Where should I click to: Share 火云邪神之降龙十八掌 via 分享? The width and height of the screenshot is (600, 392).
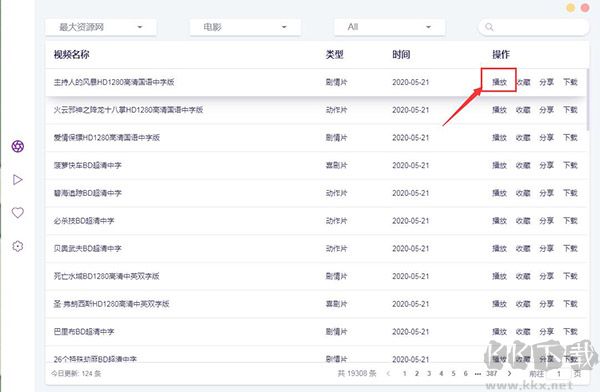click(x=546, y=110)
